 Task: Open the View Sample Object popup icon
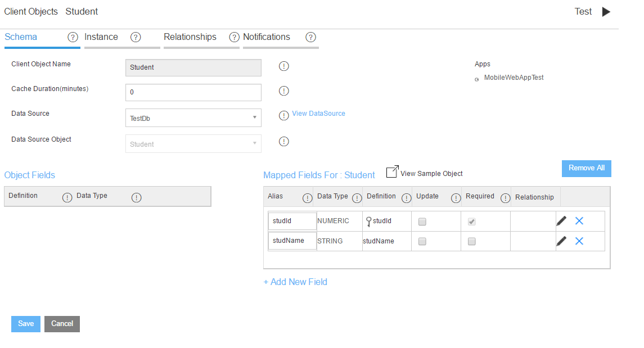coord(392,172)
